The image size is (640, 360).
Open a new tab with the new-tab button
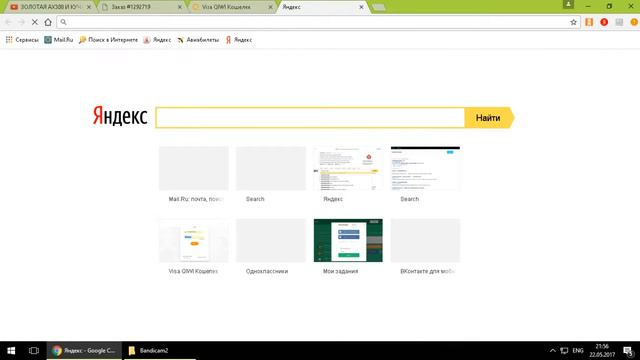379,7
